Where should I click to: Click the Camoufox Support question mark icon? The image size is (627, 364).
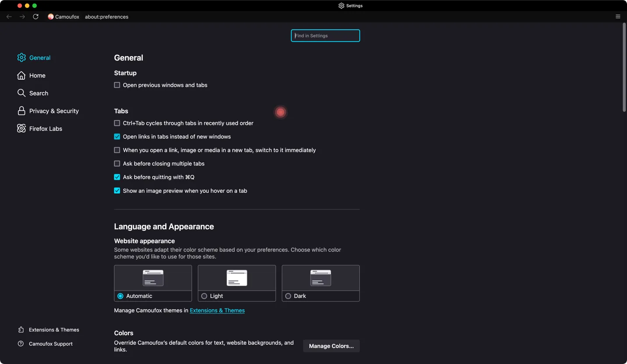(x=21, y=344)
